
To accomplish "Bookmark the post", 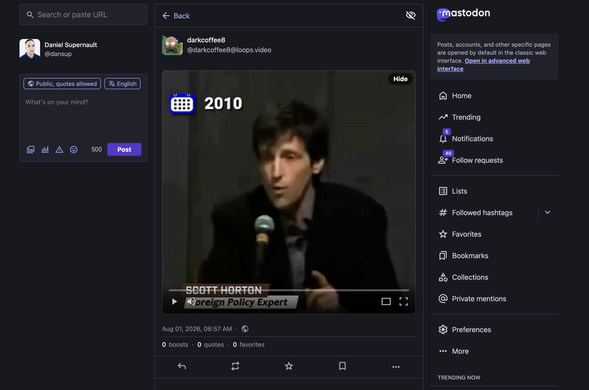I will coord(342,366).
